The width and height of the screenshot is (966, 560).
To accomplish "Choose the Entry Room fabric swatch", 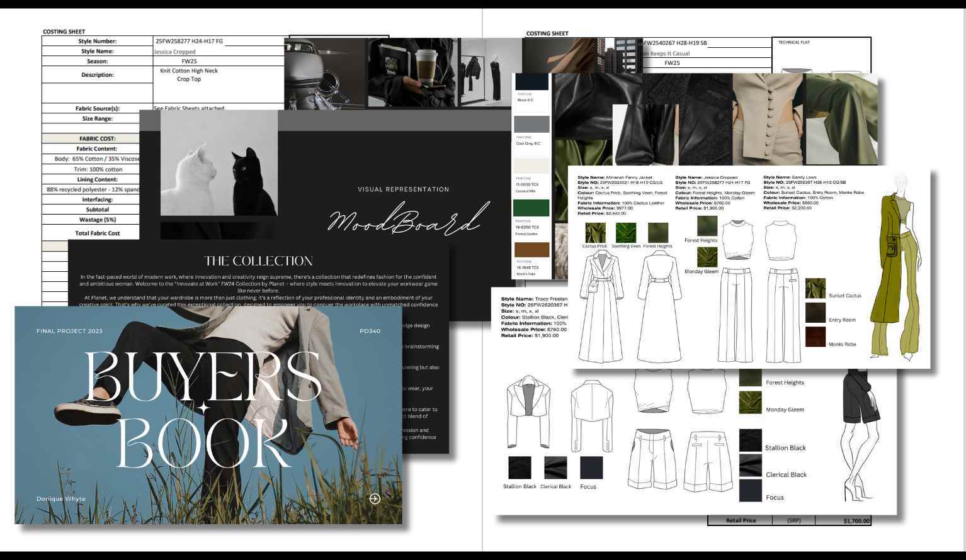I will point(815,313).
